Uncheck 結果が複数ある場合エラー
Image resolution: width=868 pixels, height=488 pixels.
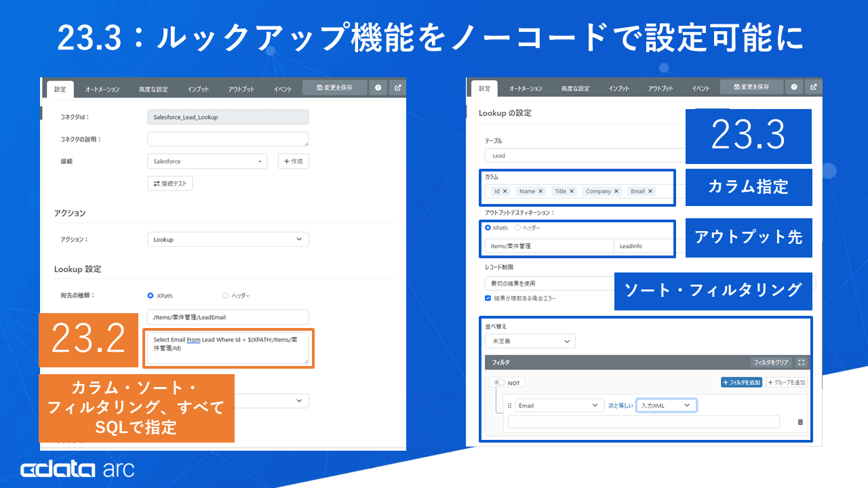[488, 298]
